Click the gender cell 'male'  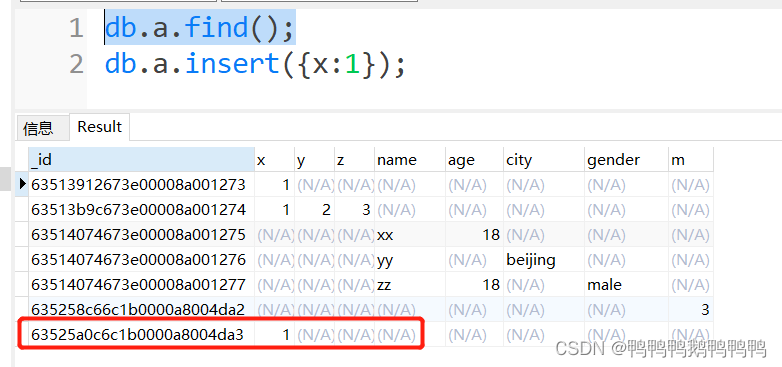(x=626, y=285)
